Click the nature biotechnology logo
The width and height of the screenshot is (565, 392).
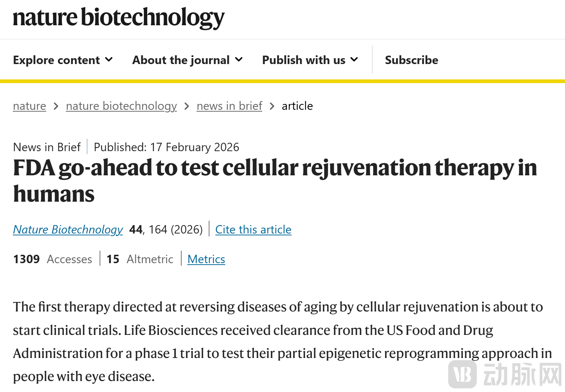pos(119,18)
